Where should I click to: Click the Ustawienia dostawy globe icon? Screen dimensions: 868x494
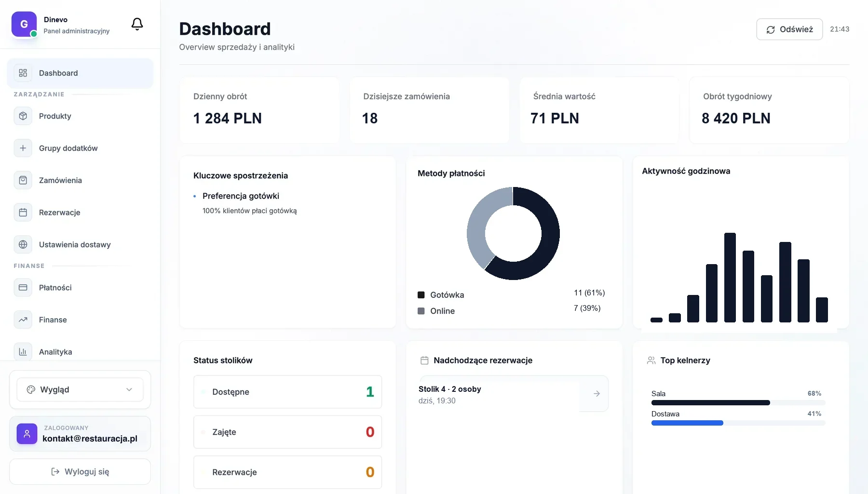click(23, 244)
